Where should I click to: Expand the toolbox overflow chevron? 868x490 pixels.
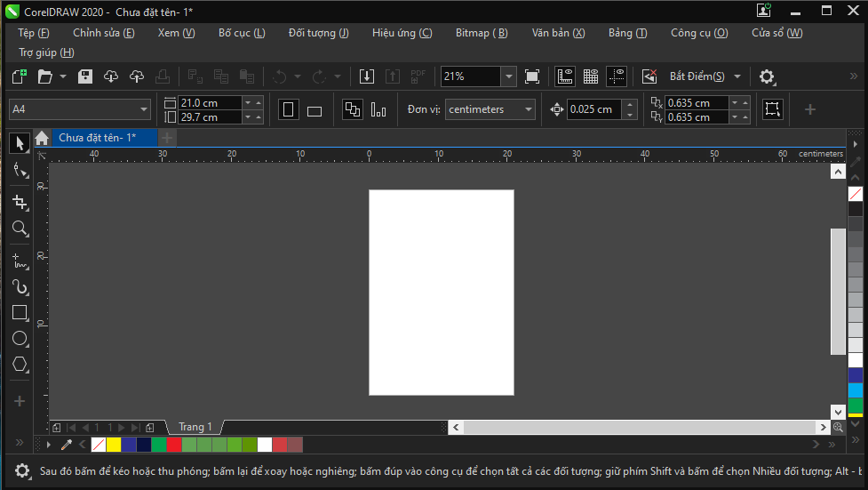point(20,442)
